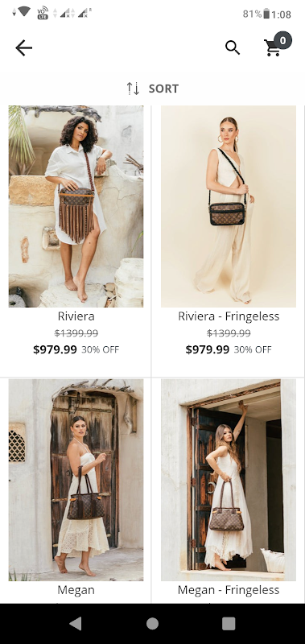The height and width of the screenshot is (644, 305).
Task: Open the Megan - Fringeless product photo
Action: pos(229,480)
